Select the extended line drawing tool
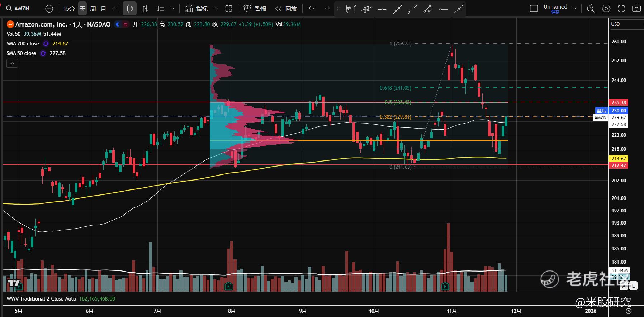Viewport: 644px width, 317px height. tap(397, 9)
